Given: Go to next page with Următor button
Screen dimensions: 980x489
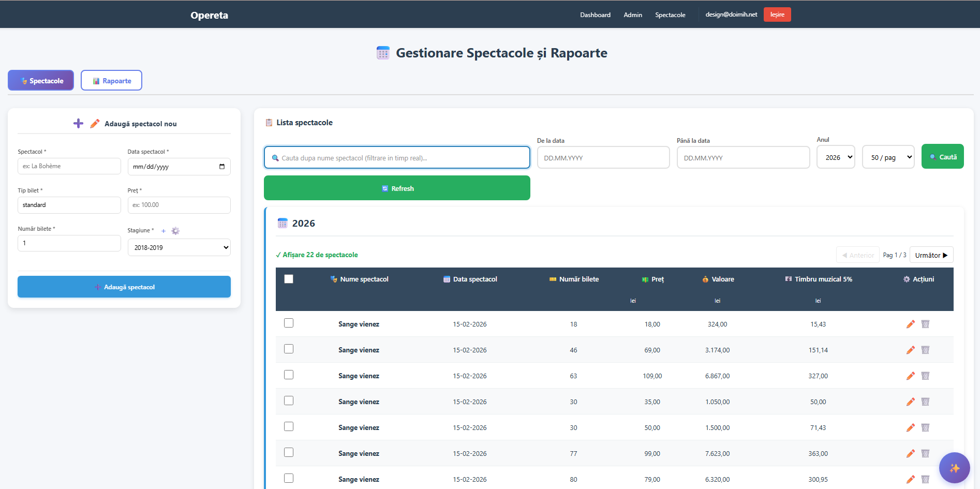Looking at the screenshot, I should (x=931, y=255).
